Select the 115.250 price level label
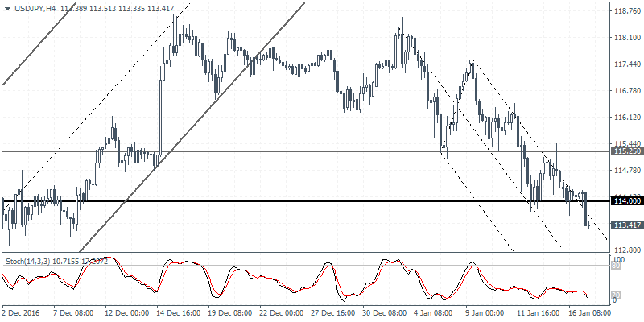 pyautogui.click(x=625, y=151)
